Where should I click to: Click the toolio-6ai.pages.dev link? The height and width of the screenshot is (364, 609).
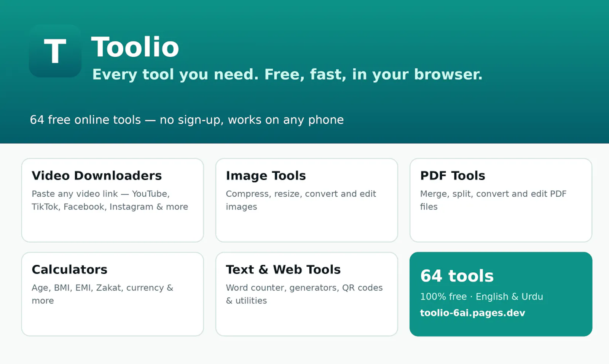coord(472,313)
